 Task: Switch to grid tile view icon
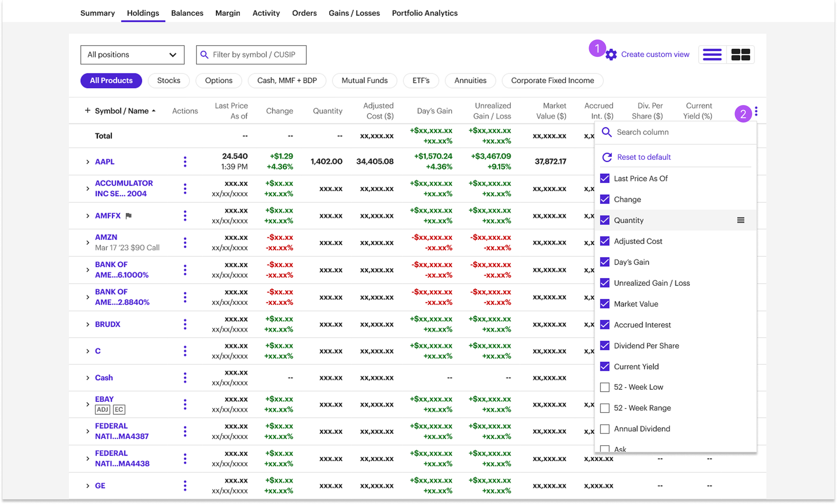(x=740, y=55)
